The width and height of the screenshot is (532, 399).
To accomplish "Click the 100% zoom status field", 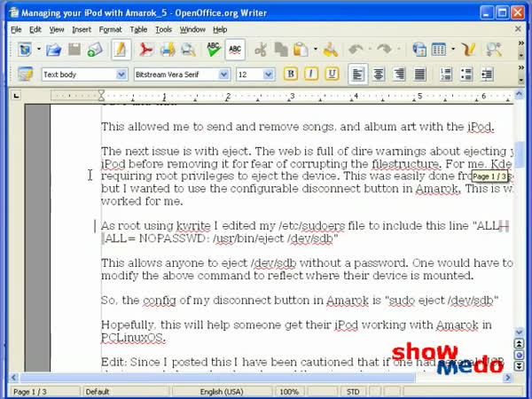I will click(289, 392).
